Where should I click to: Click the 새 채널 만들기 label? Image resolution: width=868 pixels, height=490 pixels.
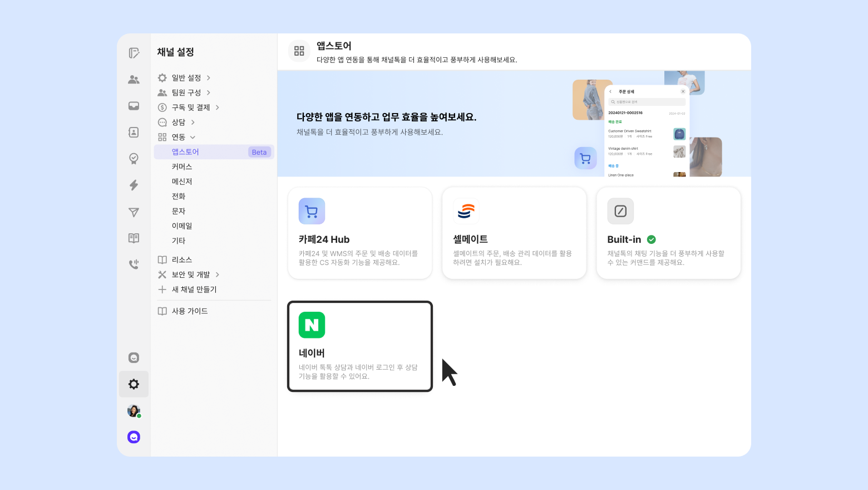pyautogui.click(x=194, y=290)
